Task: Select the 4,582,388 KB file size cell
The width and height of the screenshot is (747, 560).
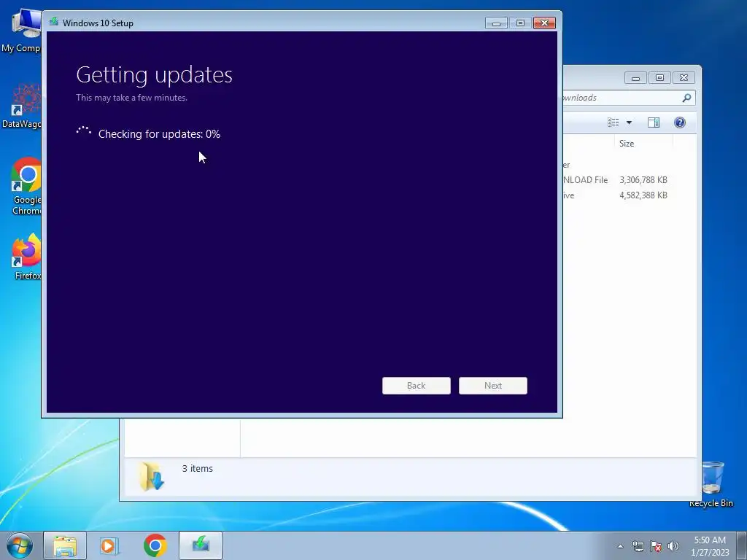Action: [x=643, y=195]
